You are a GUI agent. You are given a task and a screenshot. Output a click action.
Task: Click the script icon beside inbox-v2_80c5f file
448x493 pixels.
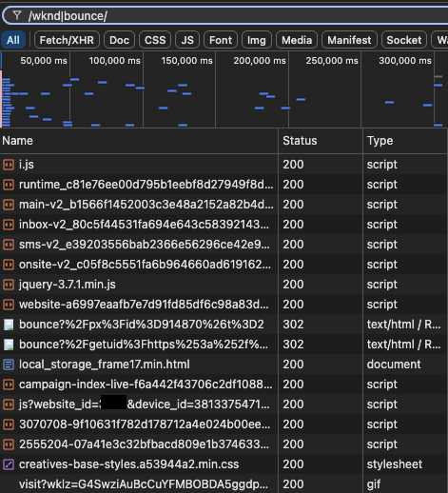(9, 225)
